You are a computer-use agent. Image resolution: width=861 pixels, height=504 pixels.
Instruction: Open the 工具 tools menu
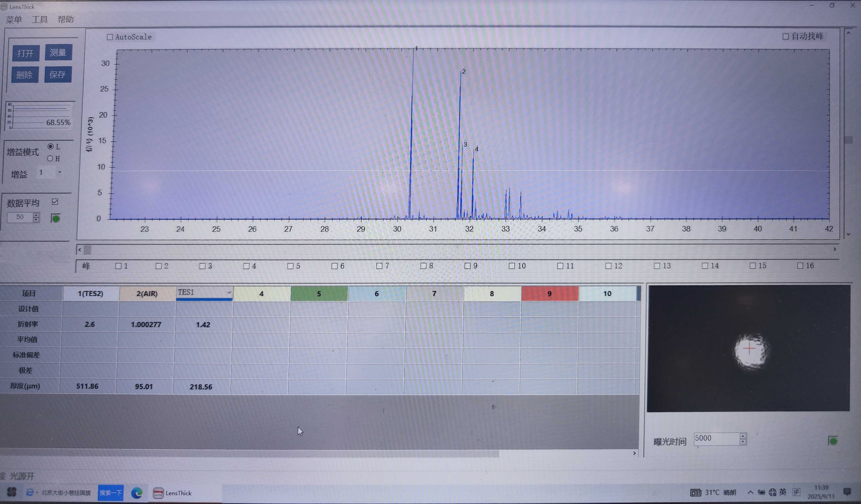[x=40, y=20]
